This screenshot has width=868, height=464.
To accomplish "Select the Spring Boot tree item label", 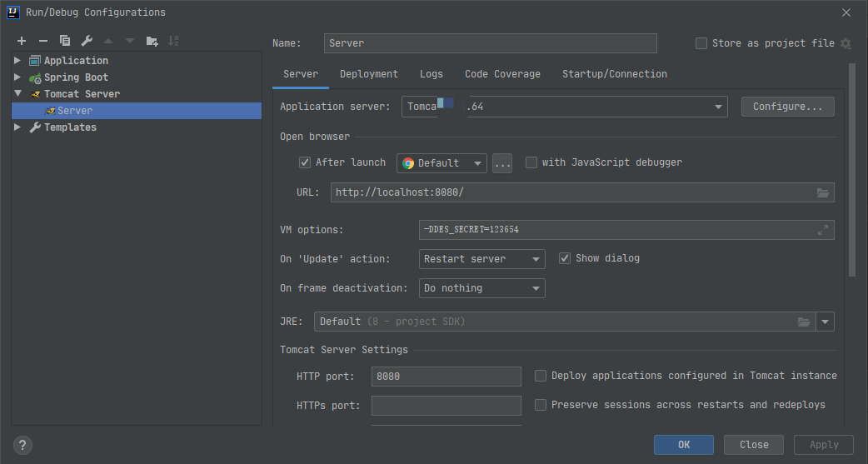I will pos(76,77).
